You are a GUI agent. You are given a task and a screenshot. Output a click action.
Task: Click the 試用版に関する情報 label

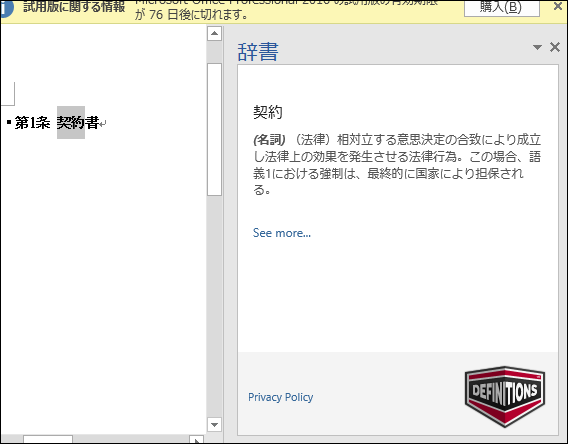point(74,7)
